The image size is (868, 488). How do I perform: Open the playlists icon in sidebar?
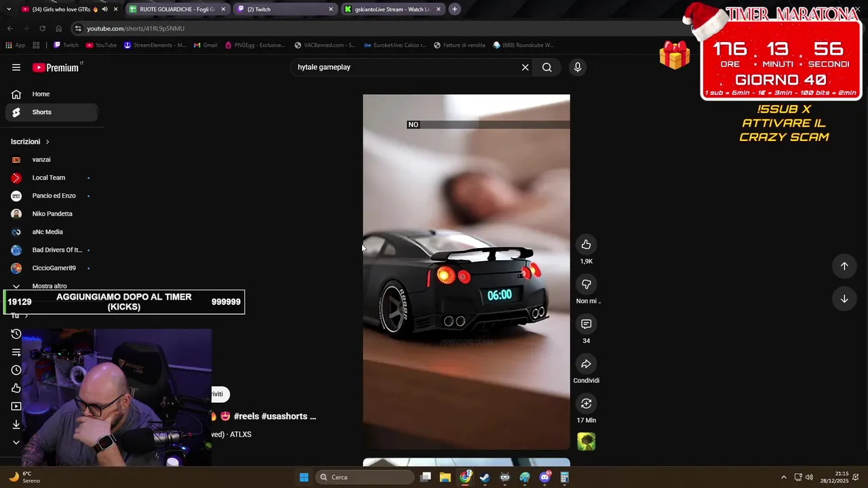click(16, 352)
